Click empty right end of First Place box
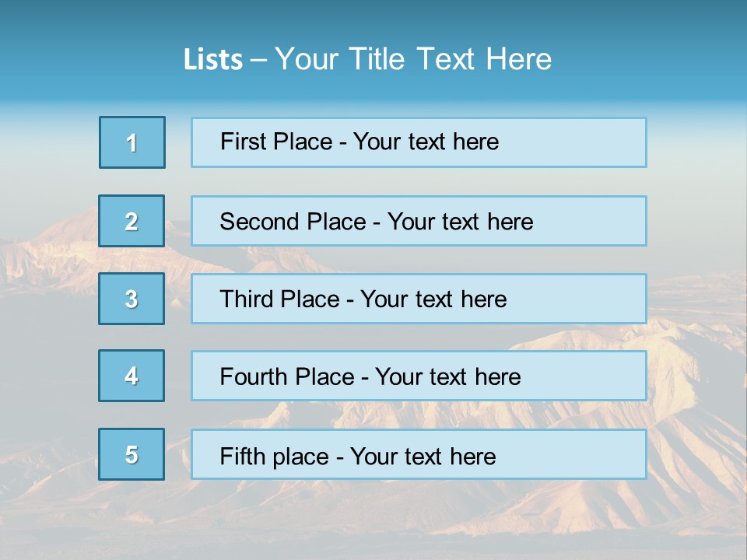The width and height of the screenshot is (747, 560). coord(591,142)
